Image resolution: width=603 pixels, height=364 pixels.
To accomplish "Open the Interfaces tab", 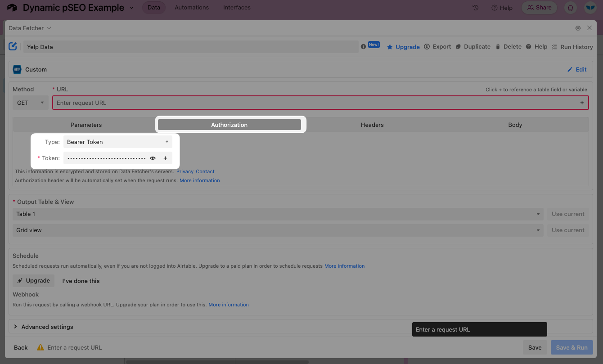I will click(x=237, y=8).
